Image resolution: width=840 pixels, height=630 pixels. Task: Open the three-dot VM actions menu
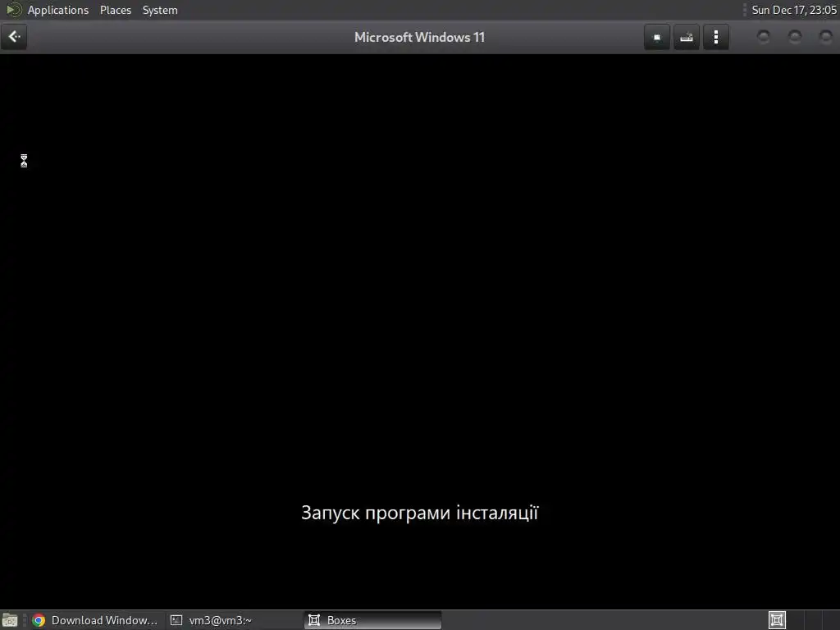[715, 37]
